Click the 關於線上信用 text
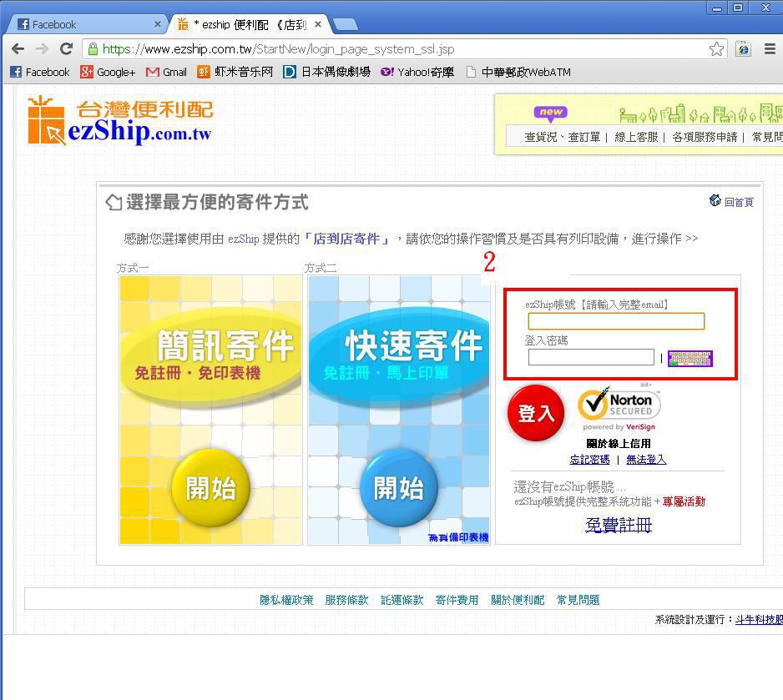The height and width of the screenshot is (700, 783). 619,444
